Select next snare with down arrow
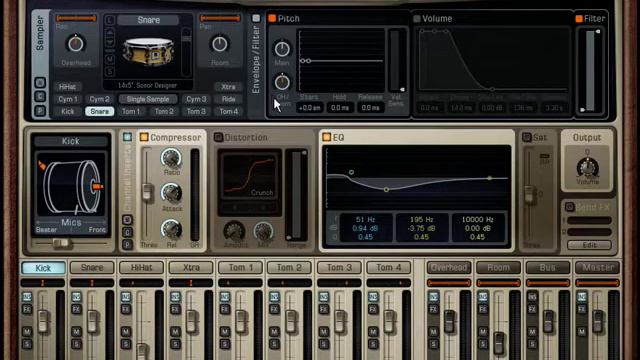Image resolution: width=640 pixels, height=360 pixels. point(110,42)
